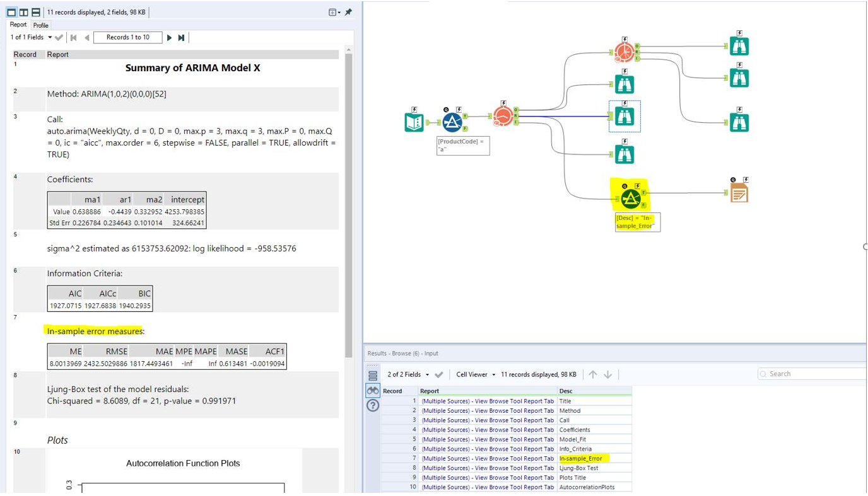Screen dimensions: 868x496
Task: Open the '2 of 2 Fields' dropdown
Action: 427,374
